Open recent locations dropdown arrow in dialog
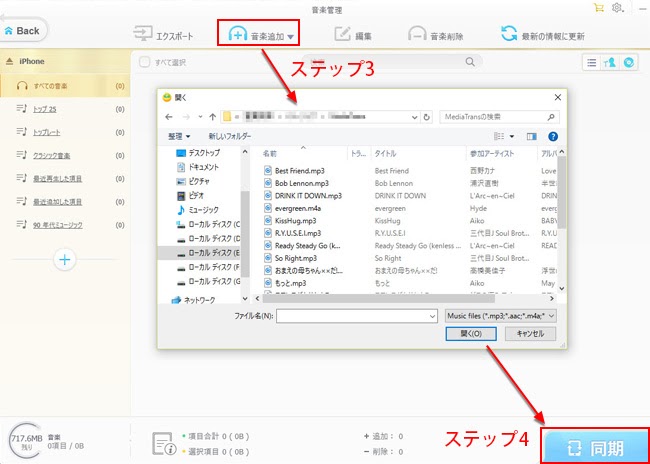 click(x=201, y=117)
